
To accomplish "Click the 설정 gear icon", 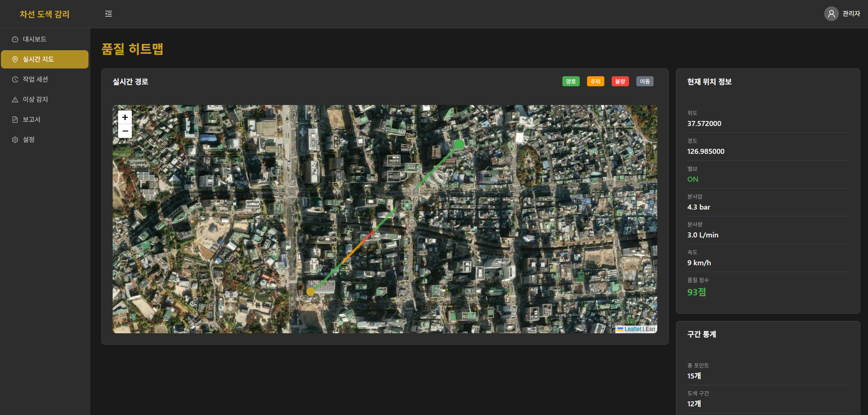I will coord(15,140).
